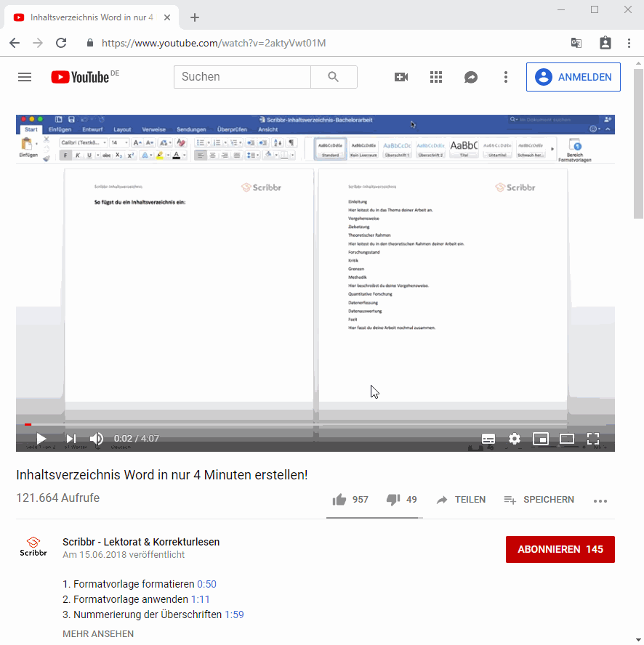Image resolution: width=644 pixels, height=645 pixels.
Task: Skip to the next video
Action: coord(71,439)
